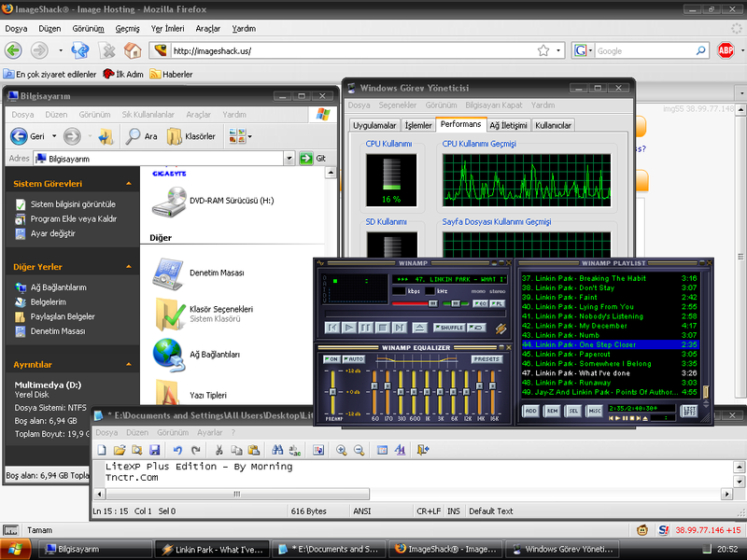This screenshot has height=560, width=747.
Task: Click the redo arrow in the text editor toolbar
Action: pyautogui.click(x=195, y=450)
